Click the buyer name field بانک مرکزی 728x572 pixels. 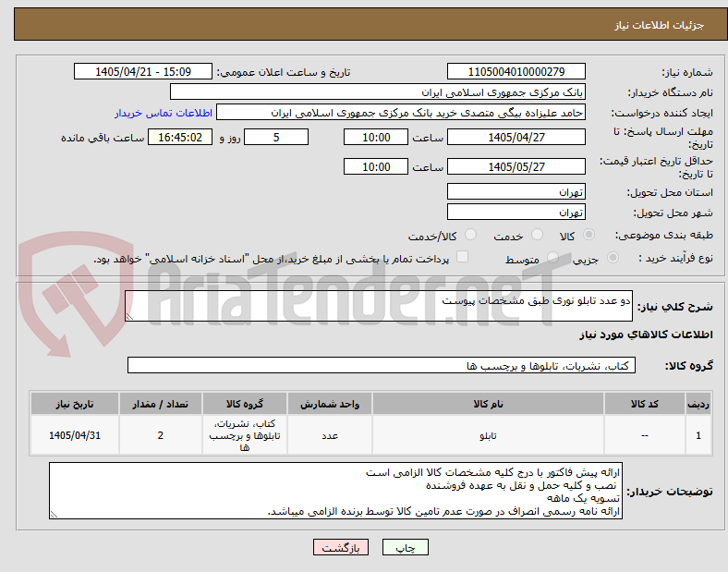click(378, 91)
